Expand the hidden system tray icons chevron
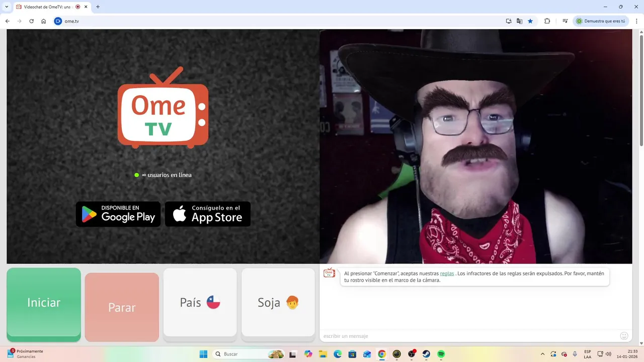 pyautogui.click(x=542, y=354)
